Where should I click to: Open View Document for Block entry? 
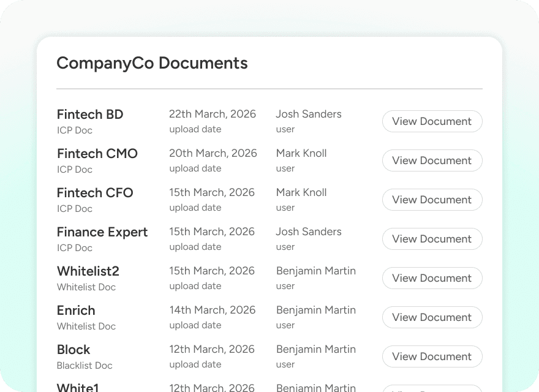432,356
